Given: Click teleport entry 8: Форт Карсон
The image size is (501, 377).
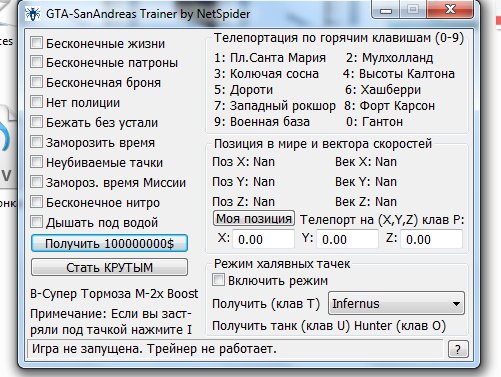Looking at the screenshot, I should (x=389, y=106).
